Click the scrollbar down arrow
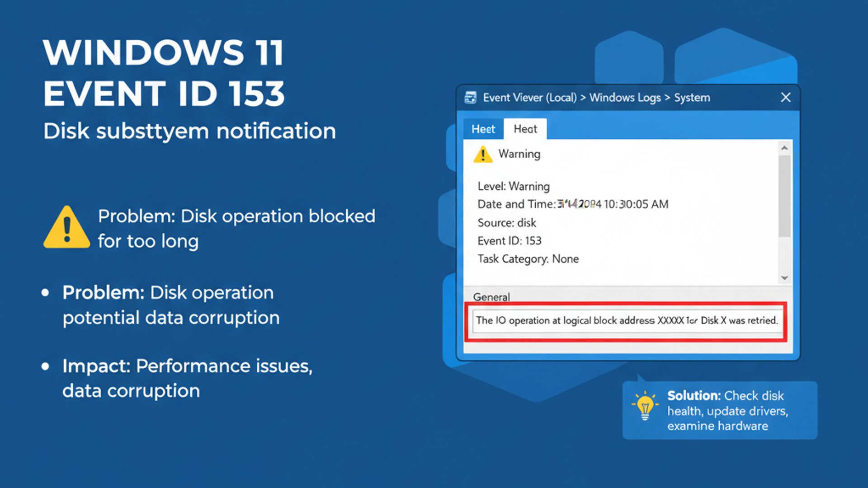Viewport: 868px width, 488px height. tap(784, 278)
